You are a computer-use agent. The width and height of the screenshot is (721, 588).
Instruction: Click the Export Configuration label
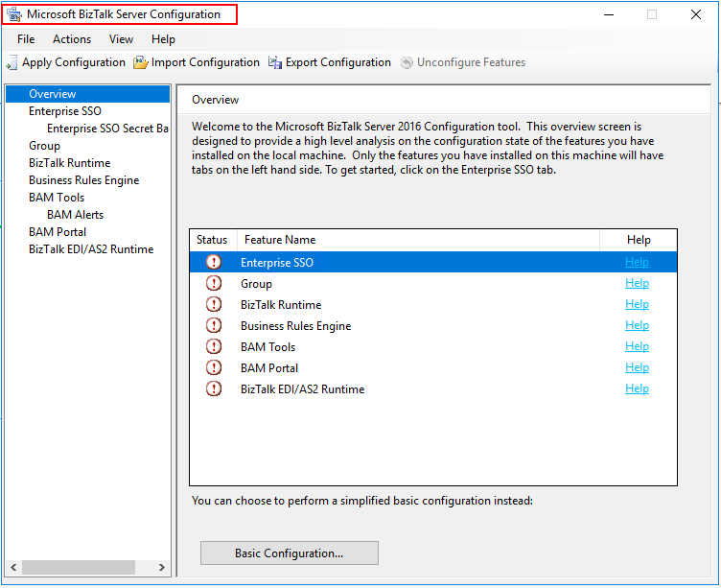337,62
